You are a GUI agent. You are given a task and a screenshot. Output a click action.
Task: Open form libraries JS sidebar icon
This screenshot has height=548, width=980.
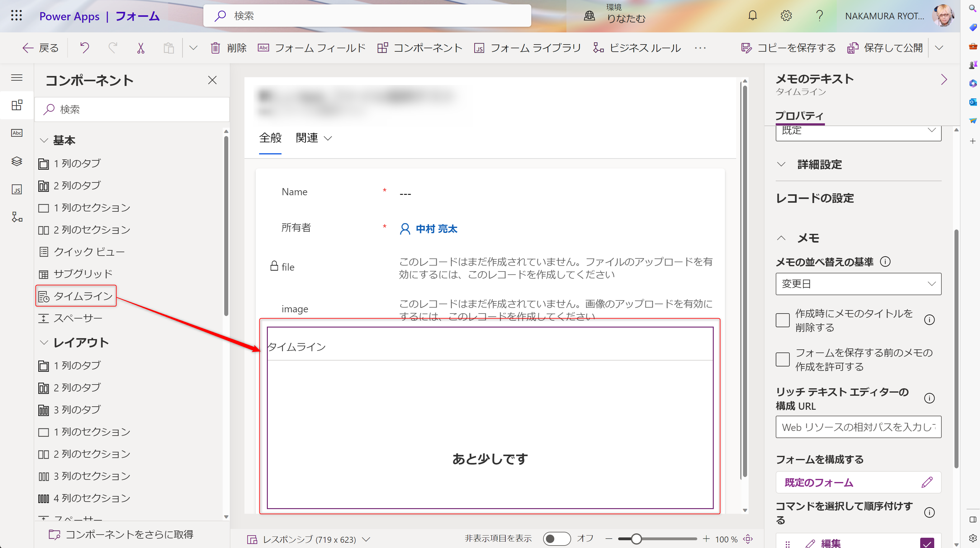click(17, 189)
